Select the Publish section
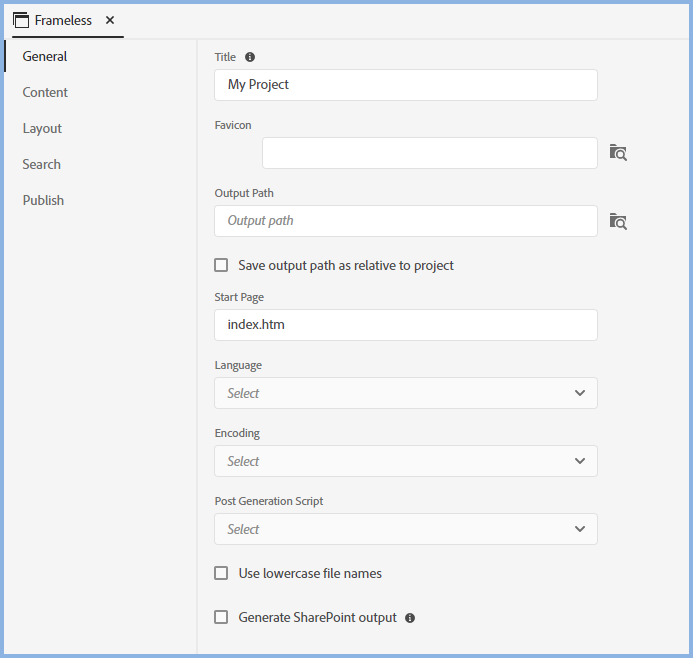This screenshot has width=693, height=658. pyautogui.click(x=43, y=200)
